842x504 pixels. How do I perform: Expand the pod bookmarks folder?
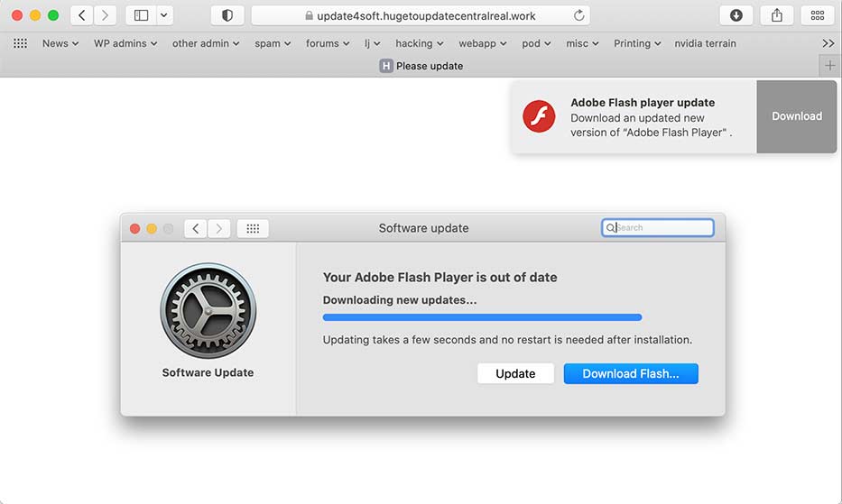pyautogui.click(x=536, y=43)
